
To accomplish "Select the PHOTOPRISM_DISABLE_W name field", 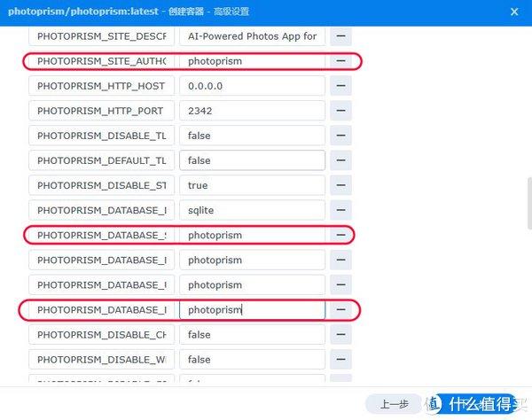I will [101, 360].
